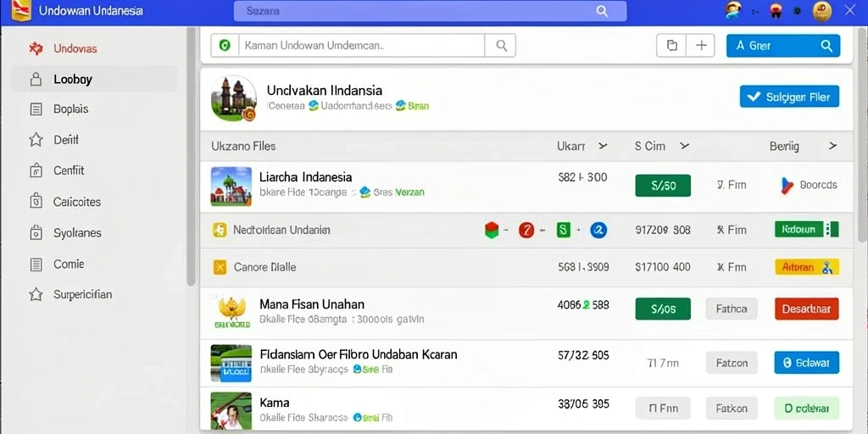The width and height of the screenshot is (868, 434).
Task: Click the yellow icon before Nedtoirlean Undanian
Action: tap(220, 230)
